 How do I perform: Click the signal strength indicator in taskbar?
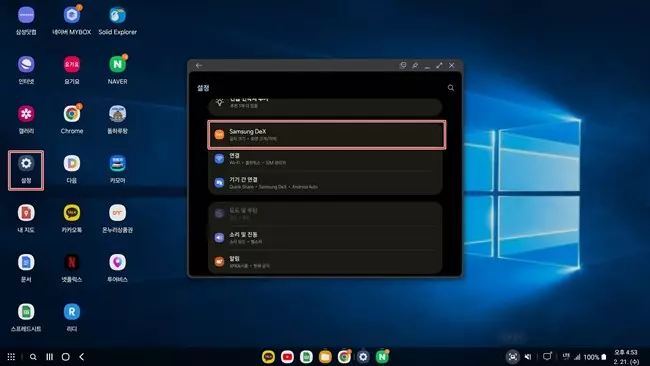coord(577,356)
